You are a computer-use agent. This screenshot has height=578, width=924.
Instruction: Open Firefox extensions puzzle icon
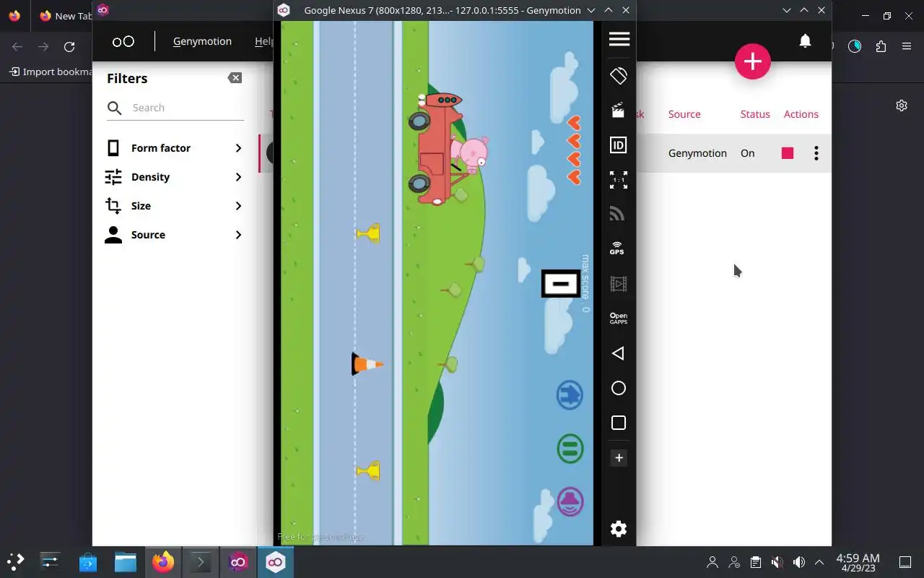[x=881, y=46]
